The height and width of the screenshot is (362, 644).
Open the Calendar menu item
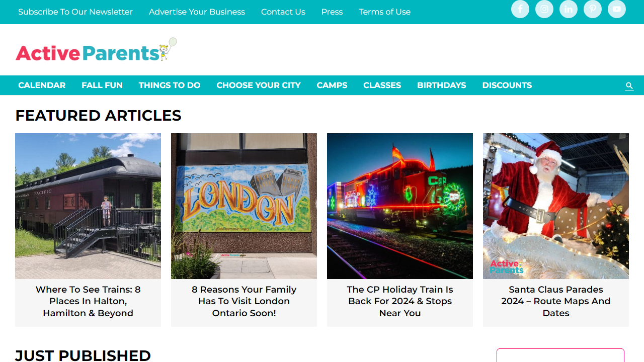[x=42, y=85]
